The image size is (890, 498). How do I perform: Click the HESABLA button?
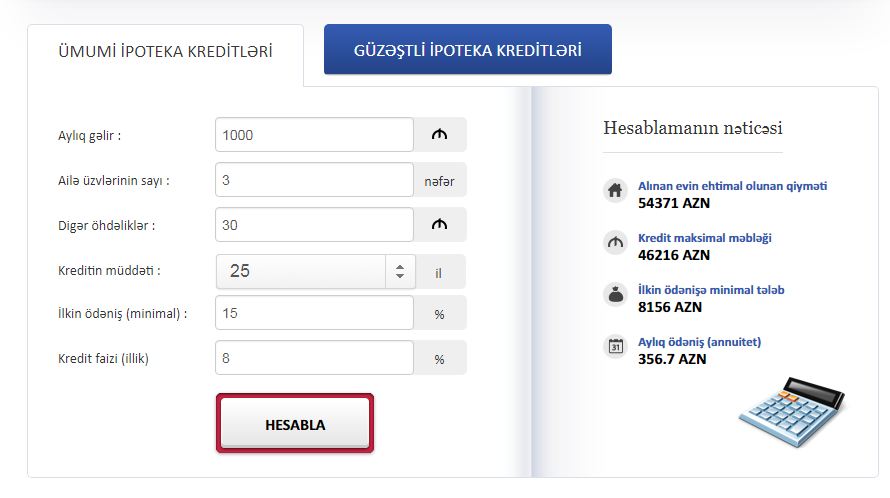click(295, 423)
